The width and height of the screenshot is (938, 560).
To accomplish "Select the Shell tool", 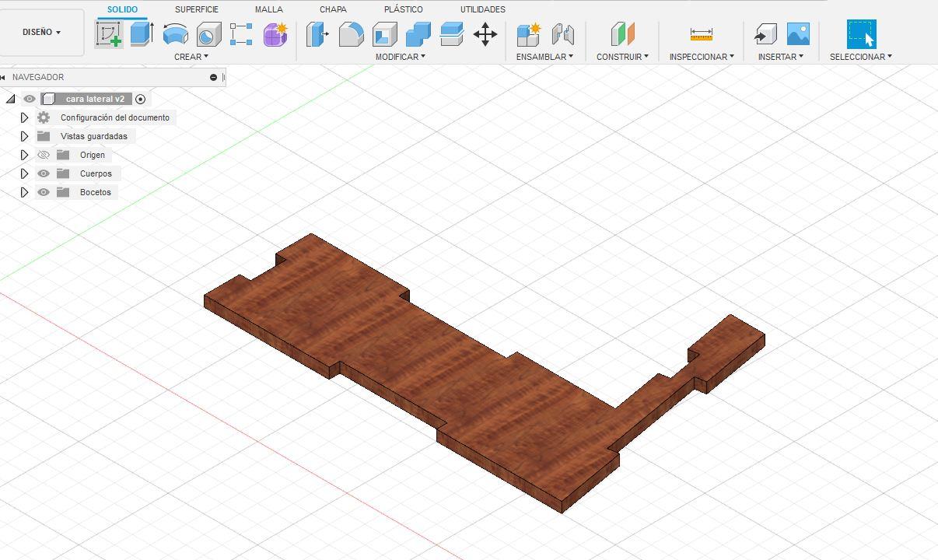I will (x=385, y=34).
